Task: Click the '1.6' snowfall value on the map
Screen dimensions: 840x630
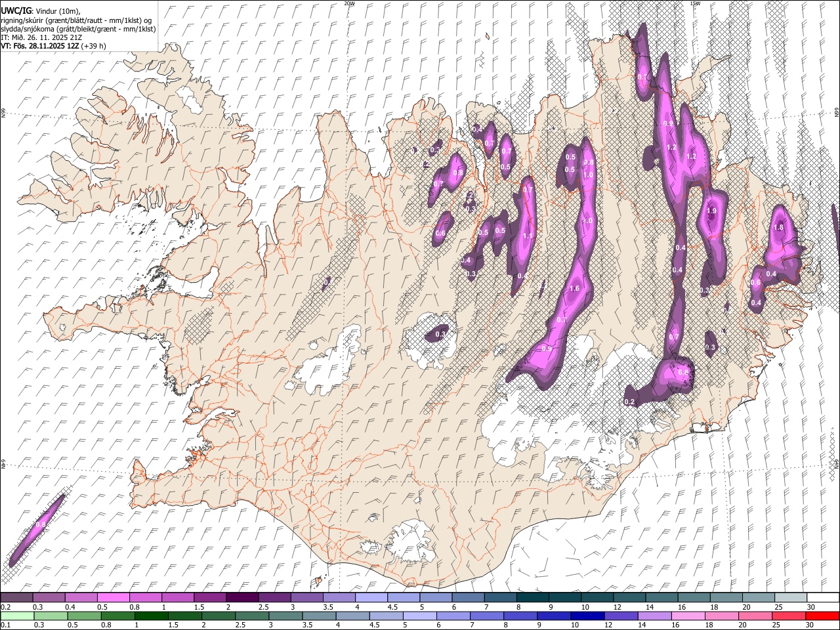Action: [x=574, y=289]
